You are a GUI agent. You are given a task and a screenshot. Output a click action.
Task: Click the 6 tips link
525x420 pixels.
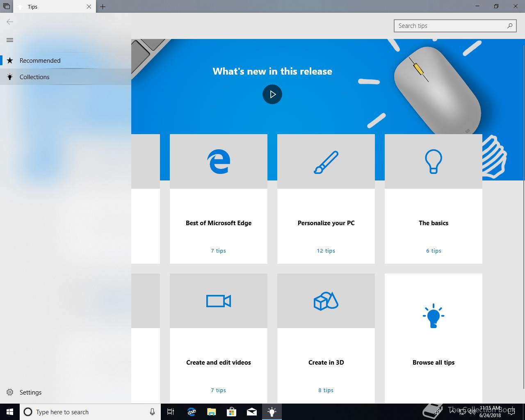tap(434, 251)
